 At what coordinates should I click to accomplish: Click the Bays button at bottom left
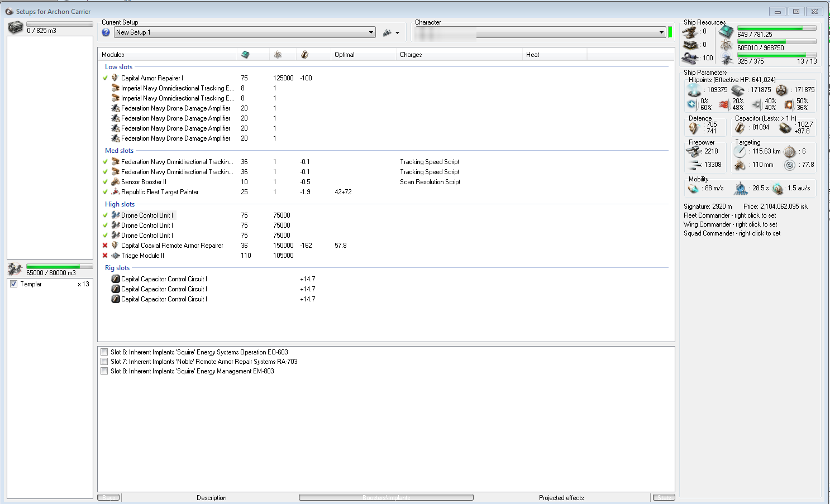[109, 498]
